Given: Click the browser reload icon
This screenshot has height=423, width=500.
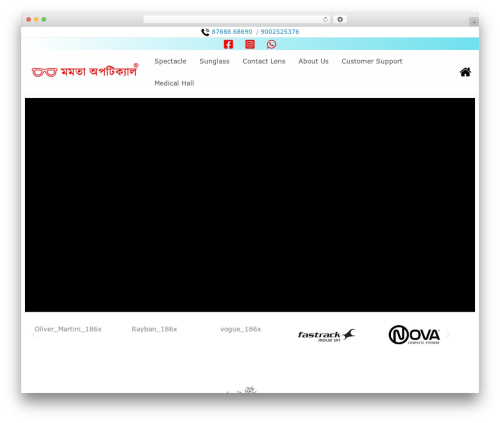Looking at the screenshot, I should point(325,20).
